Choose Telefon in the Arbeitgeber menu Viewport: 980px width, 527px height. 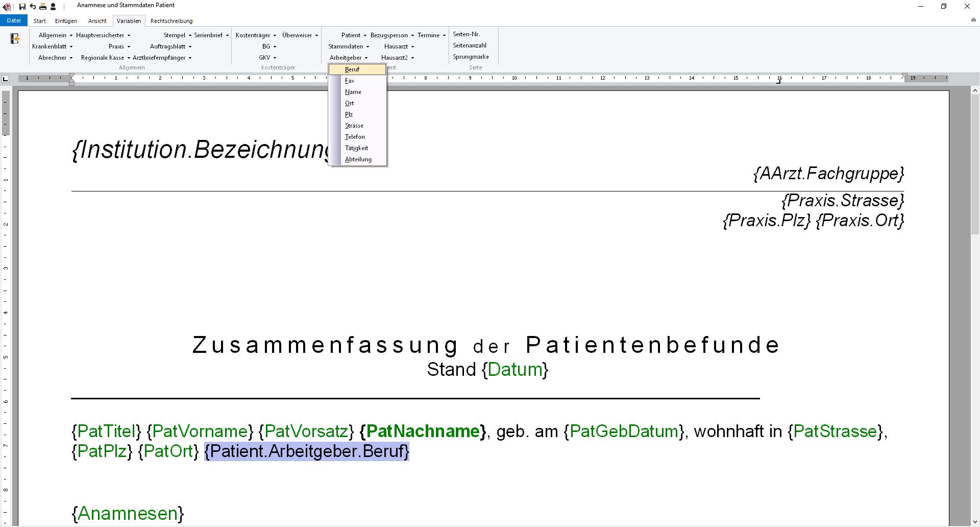click(357, 137)
